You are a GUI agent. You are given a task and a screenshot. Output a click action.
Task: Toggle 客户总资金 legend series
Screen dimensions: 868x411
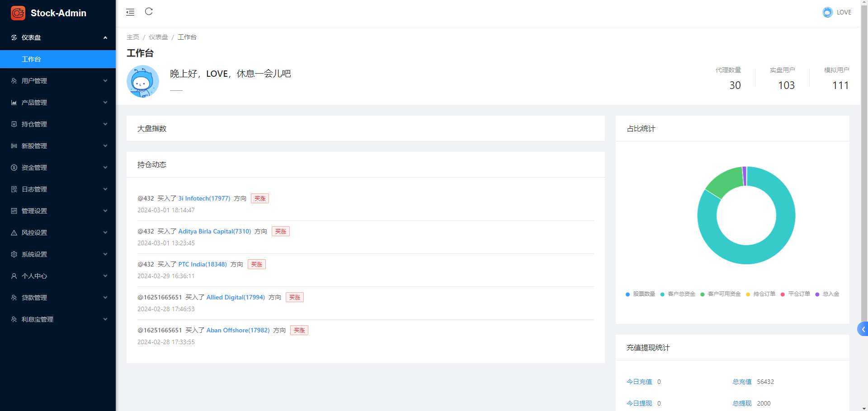click(x=678, y=294)
